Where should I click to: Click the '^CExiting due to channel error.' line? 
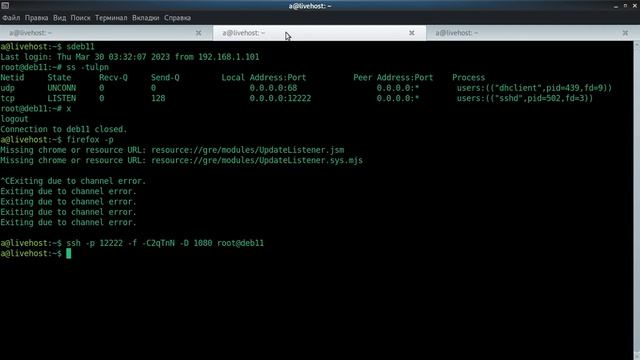73,181
